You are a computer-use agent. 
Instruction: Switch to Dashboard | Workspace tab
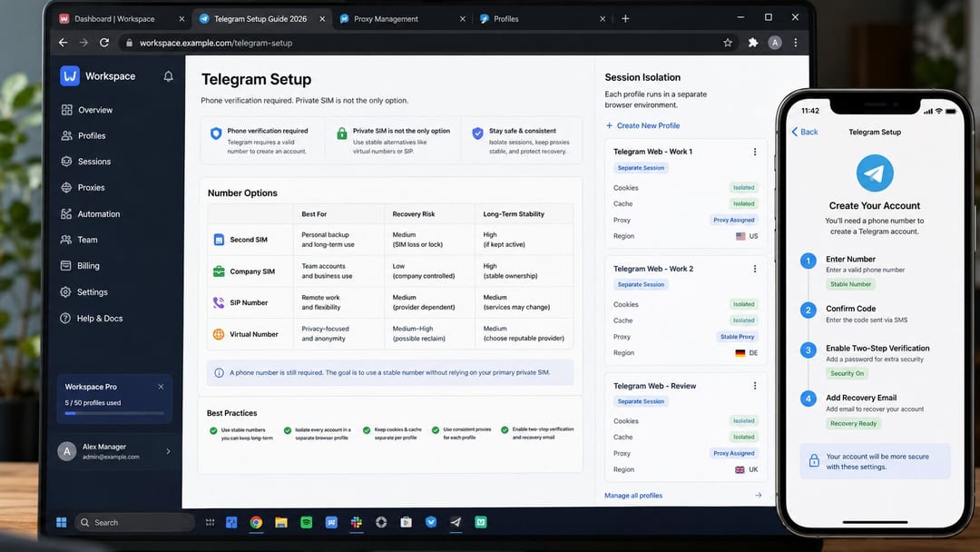pyautogui.click(x=122, y=19)
